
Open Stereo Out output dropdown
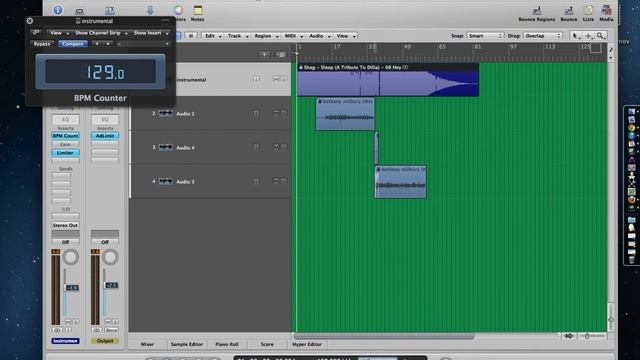[65, 225]
